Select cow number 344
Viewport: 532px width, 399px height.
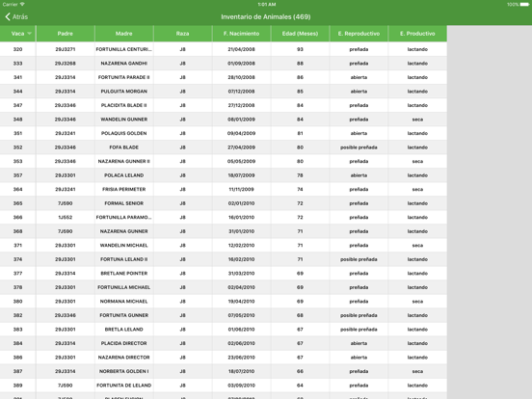[17, 92]
